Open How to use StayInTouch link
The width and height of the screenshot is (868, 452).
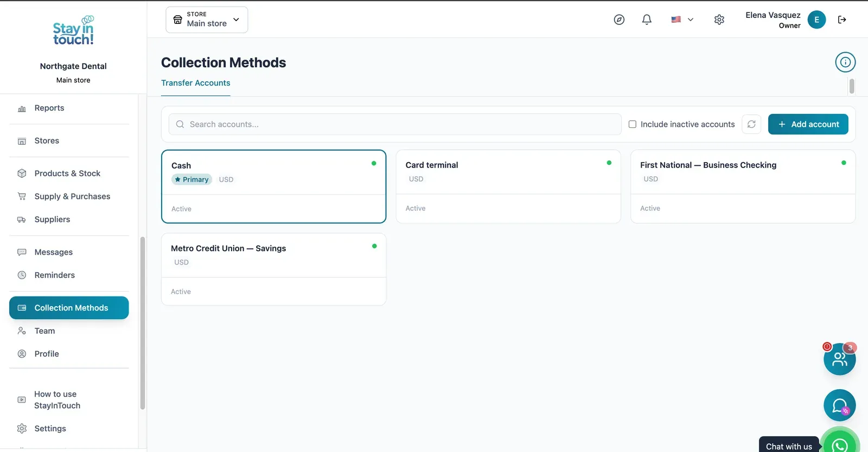[69, 400]
